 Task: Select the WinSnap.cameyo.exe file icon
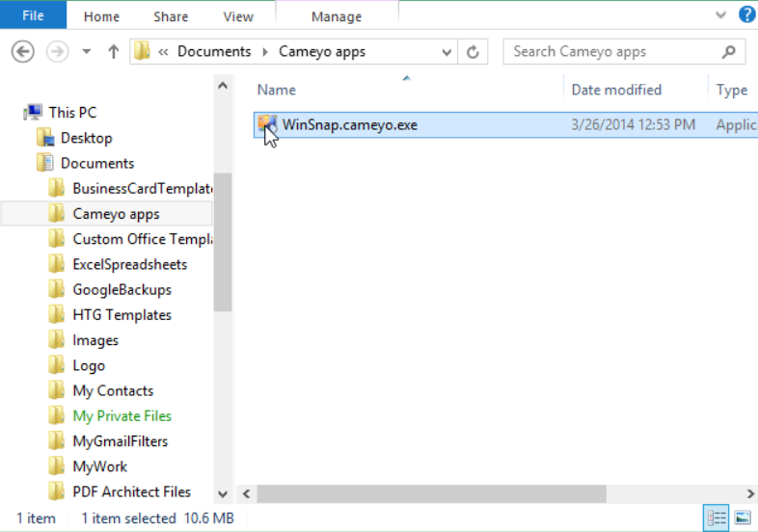266,124
